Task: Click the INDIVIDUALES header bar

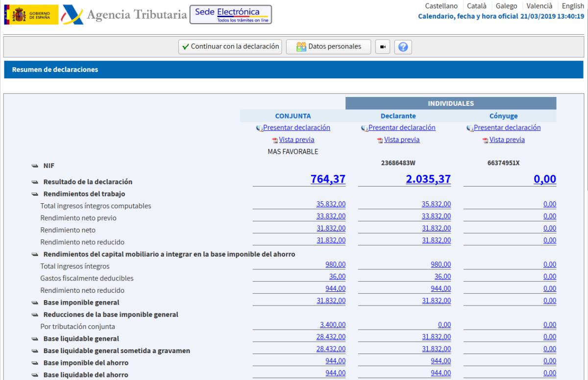Action: click(x=451, y=103)
